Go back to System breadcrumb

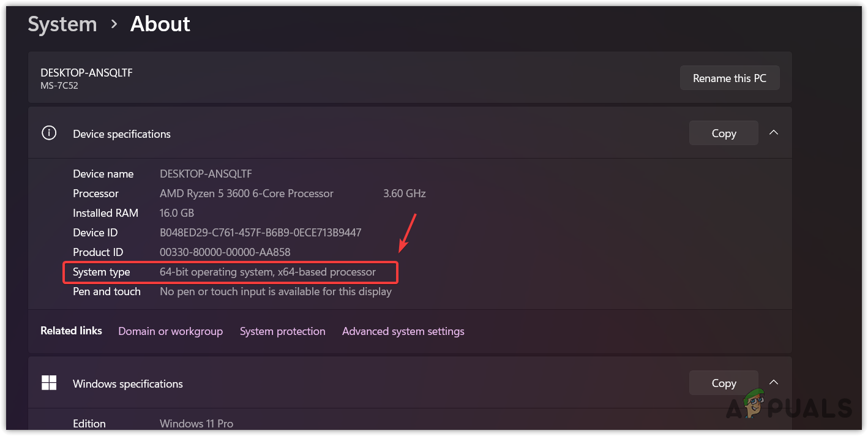click(62, 24)
